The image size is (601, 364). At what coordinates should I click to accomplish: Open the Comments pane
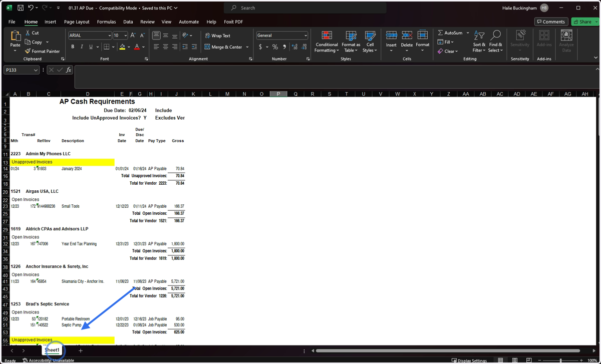(x=551, y=22)
